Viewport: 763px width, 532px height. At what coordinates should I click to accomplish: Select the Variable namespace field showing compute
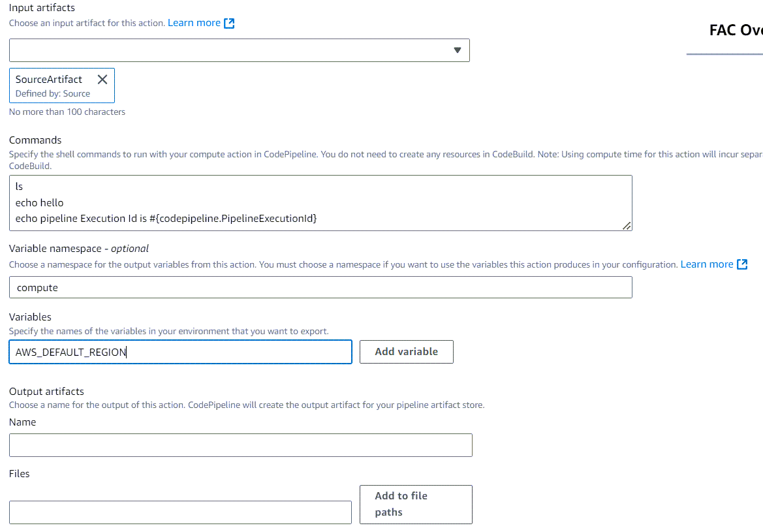[320, 287]
